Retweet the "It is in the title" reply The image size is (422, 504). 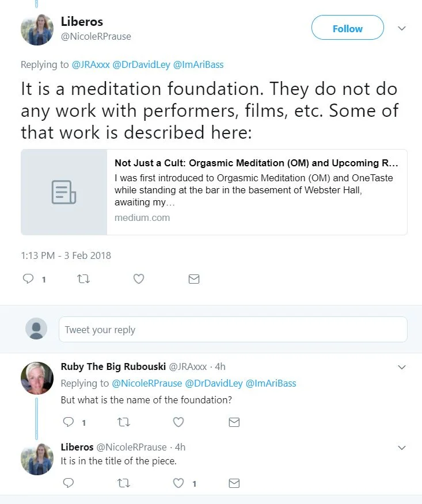123,483
